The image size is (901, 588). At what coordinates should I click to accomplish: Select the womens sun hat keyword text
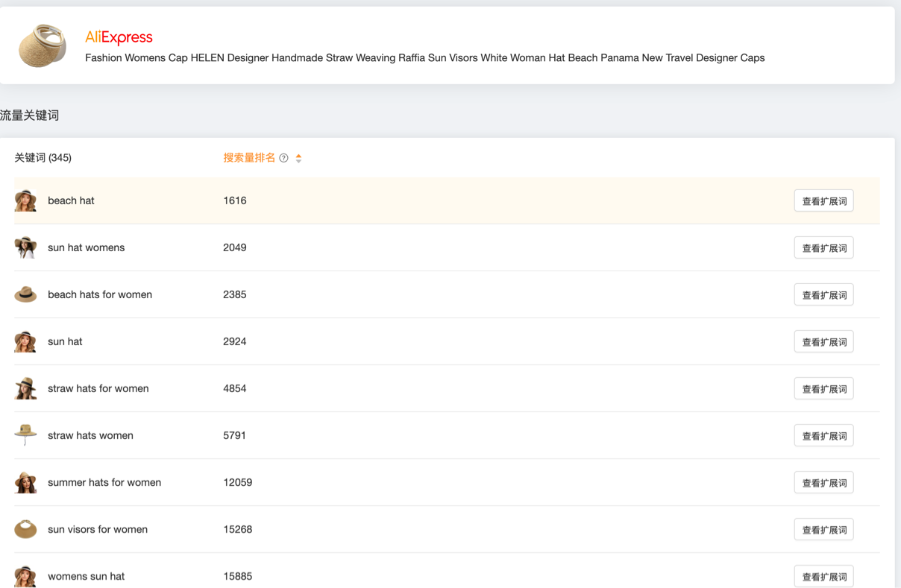(x=86, y=576)
